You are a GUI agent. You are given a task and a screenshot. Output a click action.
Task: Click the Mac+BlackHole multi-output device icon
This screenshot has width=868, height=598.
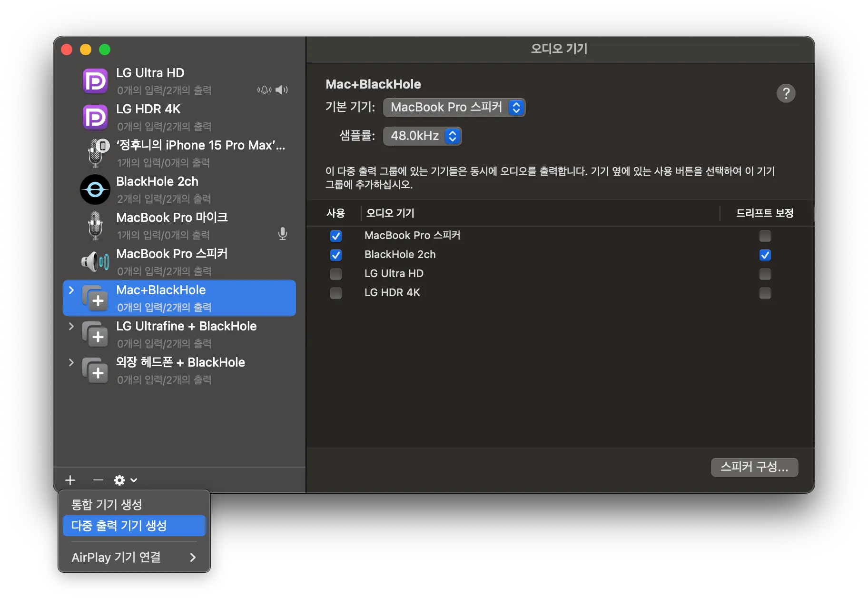pos(95,298)
